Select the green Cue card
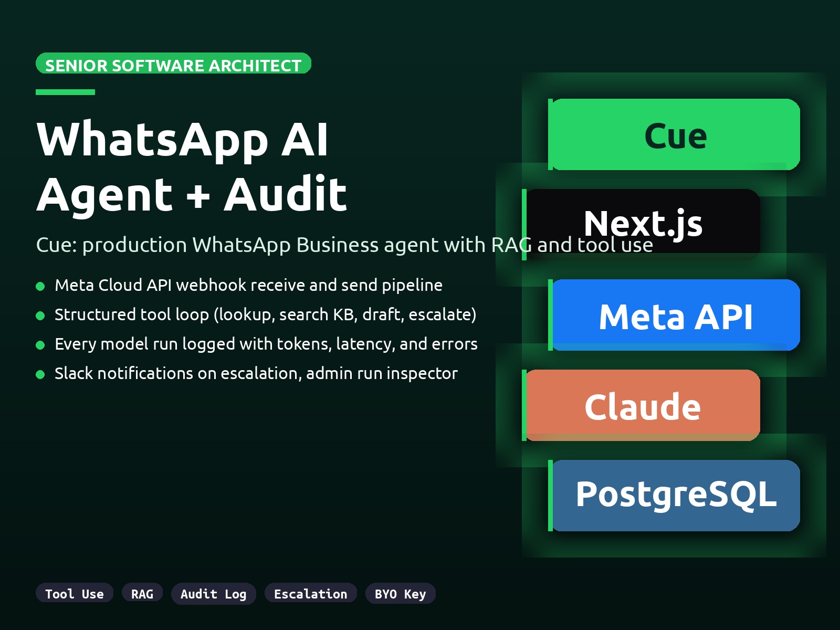 coord(674,134)
